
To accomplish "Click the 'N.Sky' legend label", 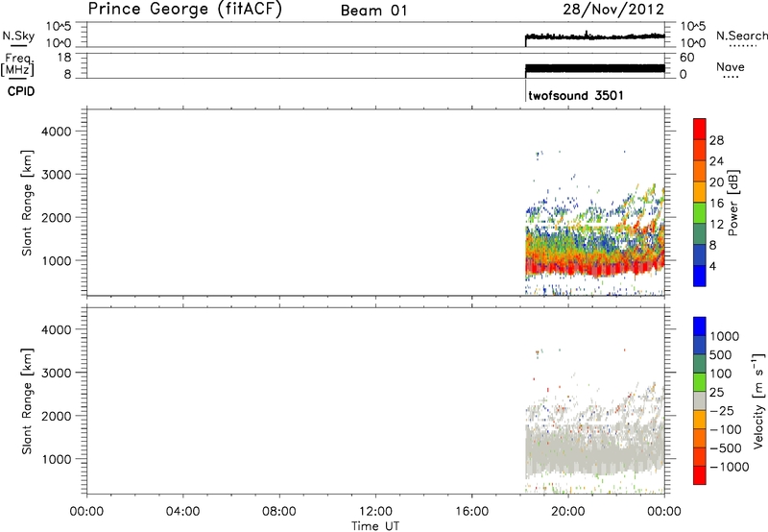I will (x=18, y=36).
